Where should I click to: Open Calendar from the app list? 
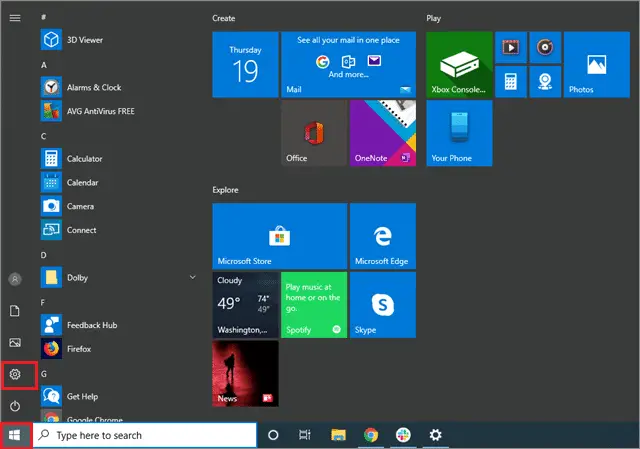click(x=118, y=182)
